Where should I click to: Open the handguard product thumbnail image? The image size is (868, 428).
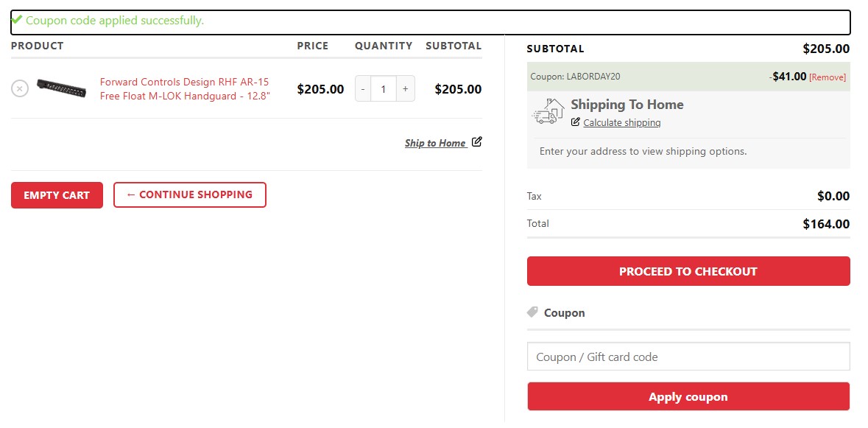[x=62, y=88]
